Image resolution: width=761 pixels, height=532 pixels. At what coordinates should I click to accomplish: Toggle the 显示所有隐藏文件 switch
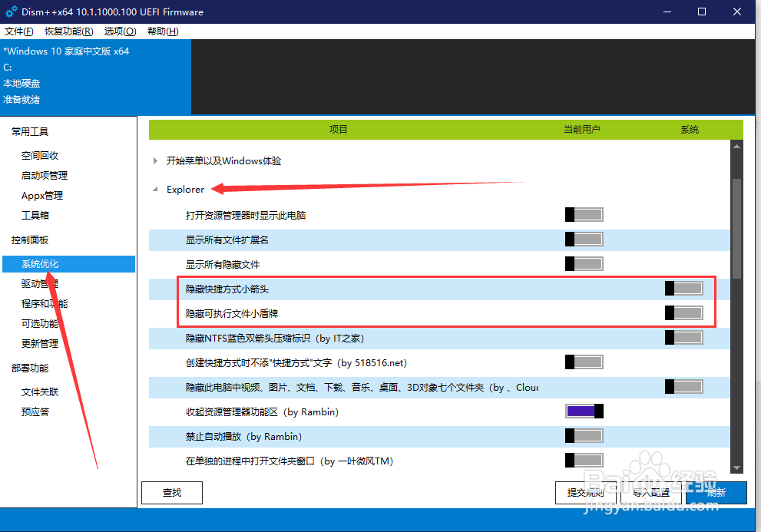[x=584, y=263]
